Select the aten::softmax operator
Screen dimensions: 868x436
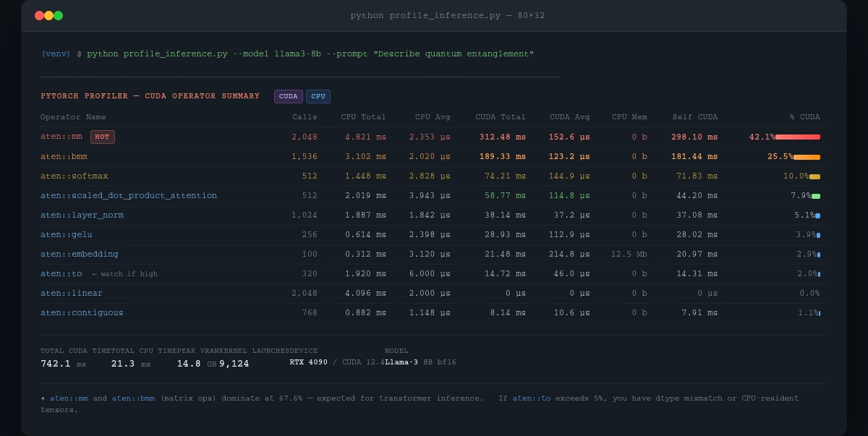point(72,176)
